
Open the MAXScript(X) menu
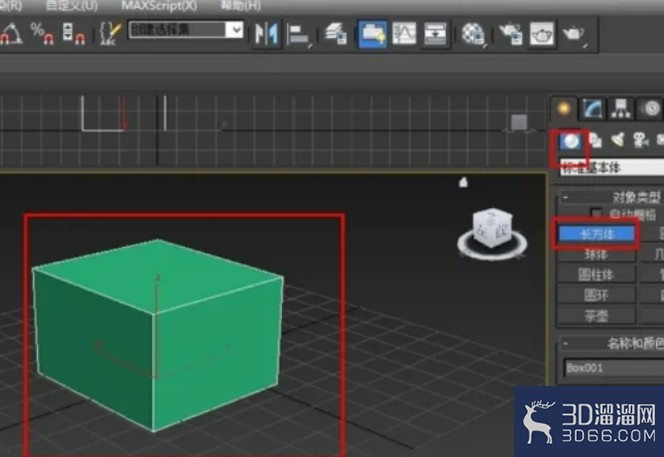(x=159, y=6)
